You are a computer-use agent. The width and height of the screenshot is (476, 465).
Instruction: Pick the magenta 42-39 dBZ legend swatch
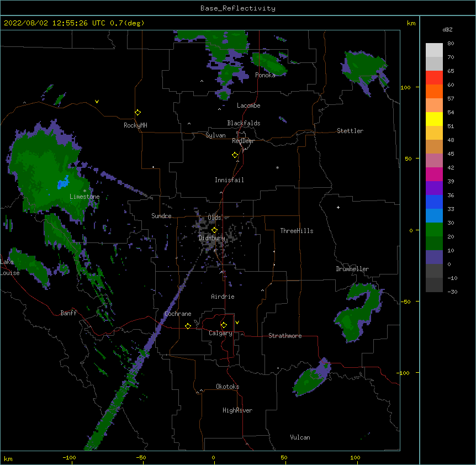pyautogui.click(x=434, y=174)
